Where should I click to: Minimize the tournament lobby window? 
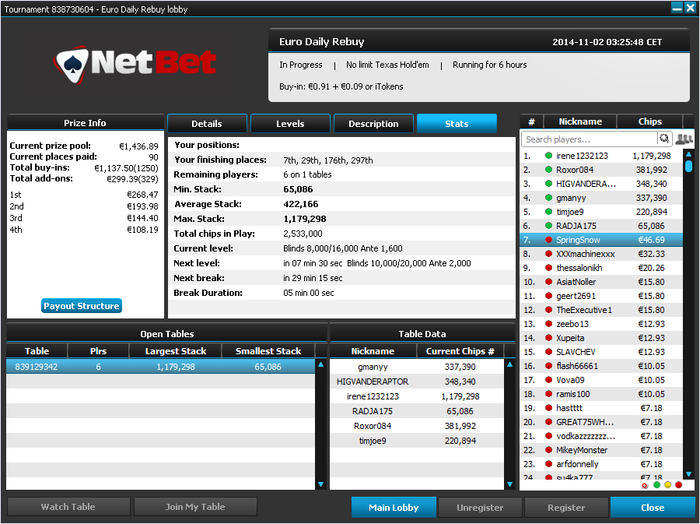point(677,8)
